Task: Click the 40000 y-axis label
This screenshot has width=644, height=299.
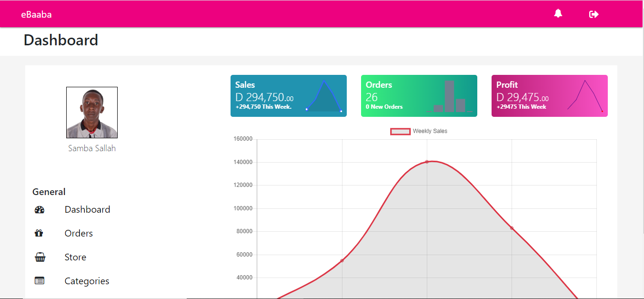Action: tap(244, 278)
